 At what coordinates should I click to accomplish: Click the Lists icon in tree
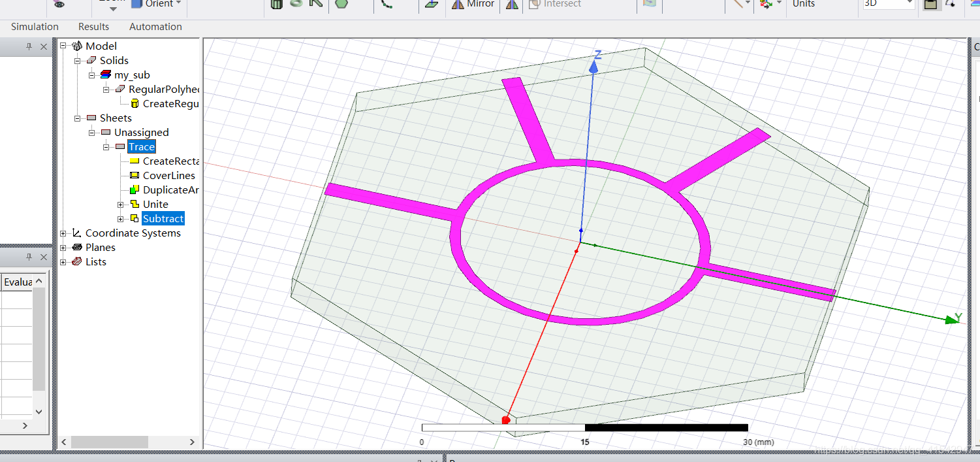click(x=77, y=261)
